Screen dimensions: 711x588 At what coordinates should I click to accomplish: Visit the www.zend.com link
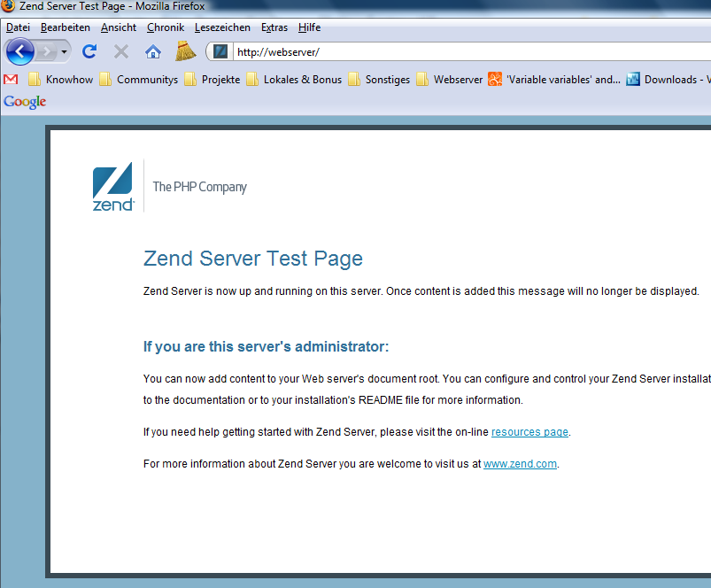520,464
